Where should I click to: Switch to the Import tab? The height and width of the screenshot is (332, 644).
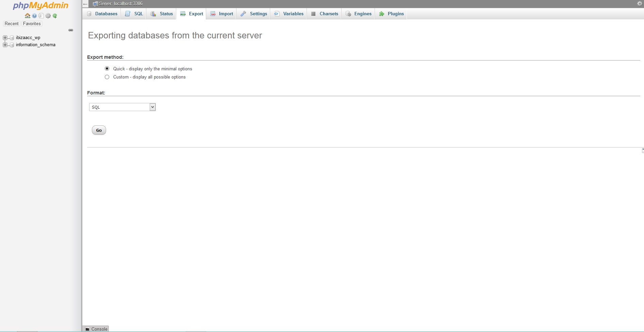pyautogui.click(x=221, y=14)
